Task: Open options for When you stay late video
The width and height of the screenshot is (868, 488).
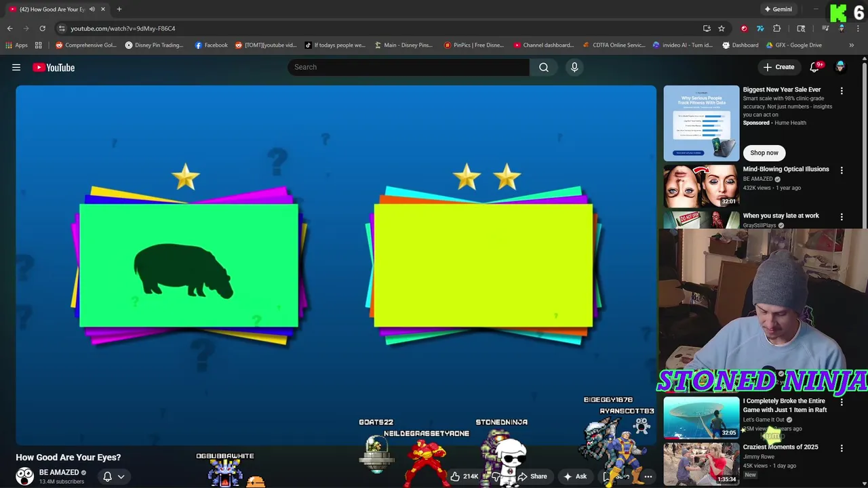Action: click(842, 217)
